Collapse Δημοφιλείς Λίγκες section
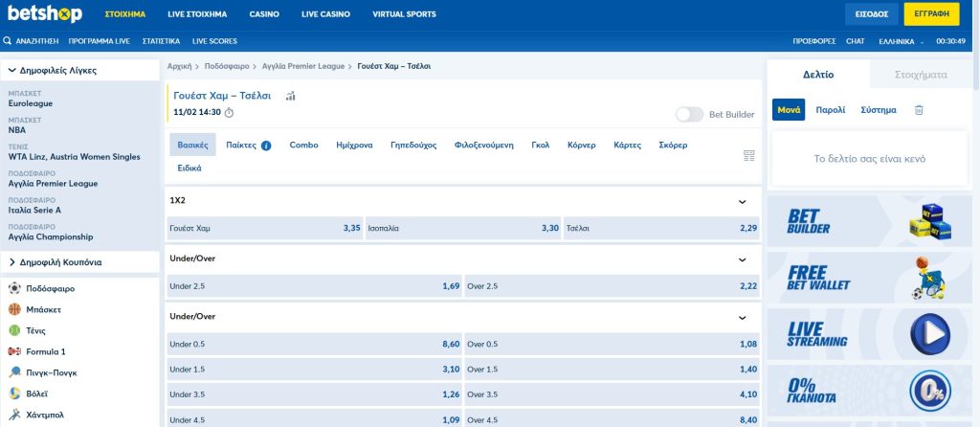This screenshot has width=980, height=427. click(80, 71)
